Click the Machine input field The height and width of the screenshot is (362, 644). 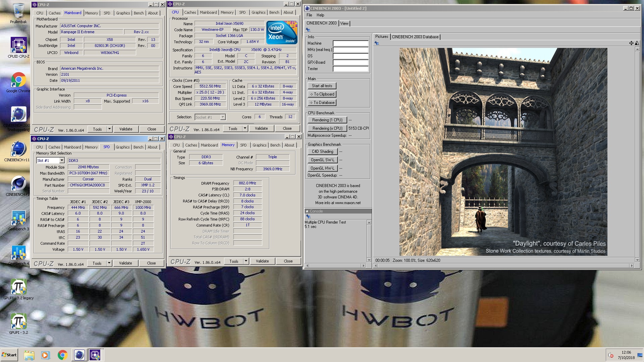[351, 43]
